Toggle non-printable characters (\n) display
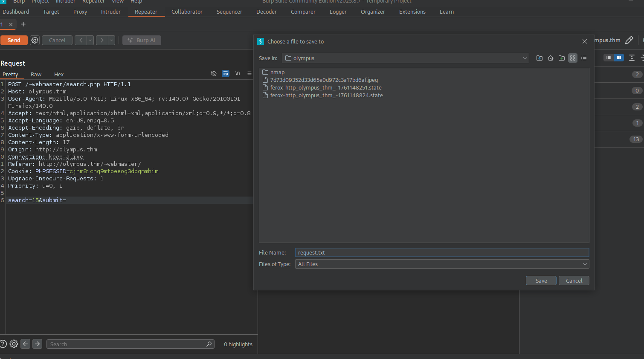Viewport: 644px width, 359px height. coord(238,73)
